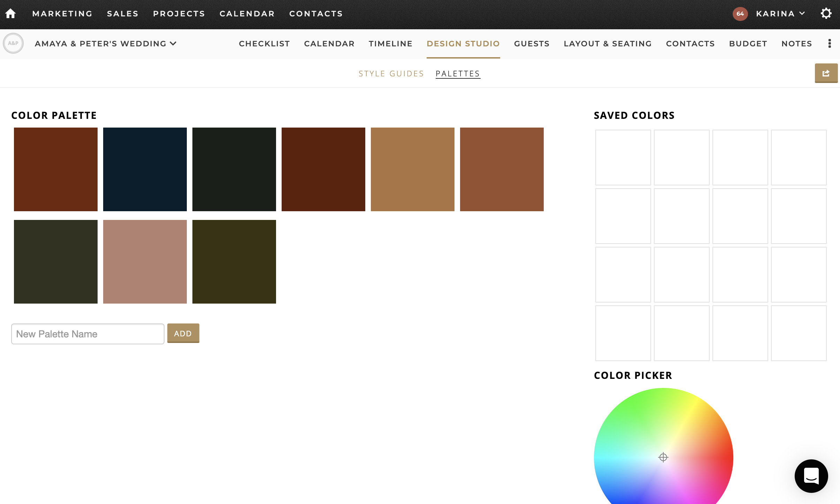Select the dark navy color swatch
Viewport: 840px width, 504px height.
145,169
